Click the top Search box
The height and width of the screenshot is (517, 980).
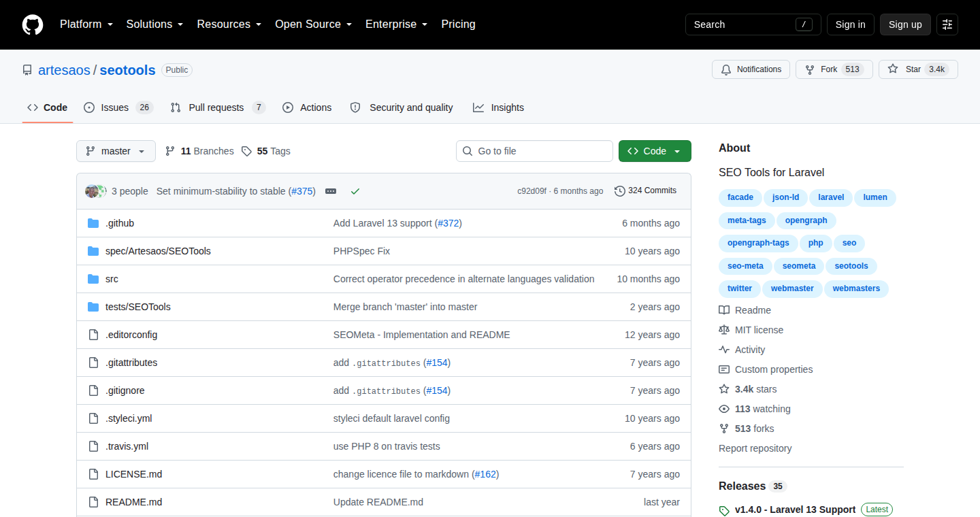point(753,24)
